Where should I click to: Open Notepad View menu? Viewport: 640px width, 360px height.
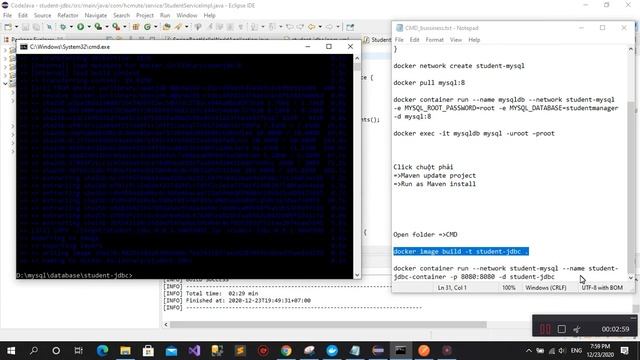456,40
